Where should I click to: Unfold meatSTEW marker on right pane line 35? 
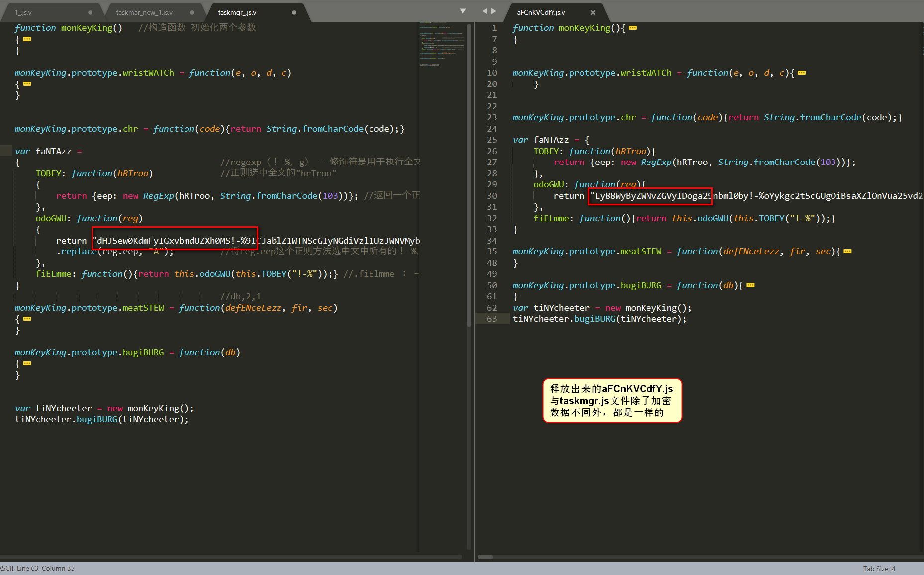pyautogui.click(x=848, y=251)
